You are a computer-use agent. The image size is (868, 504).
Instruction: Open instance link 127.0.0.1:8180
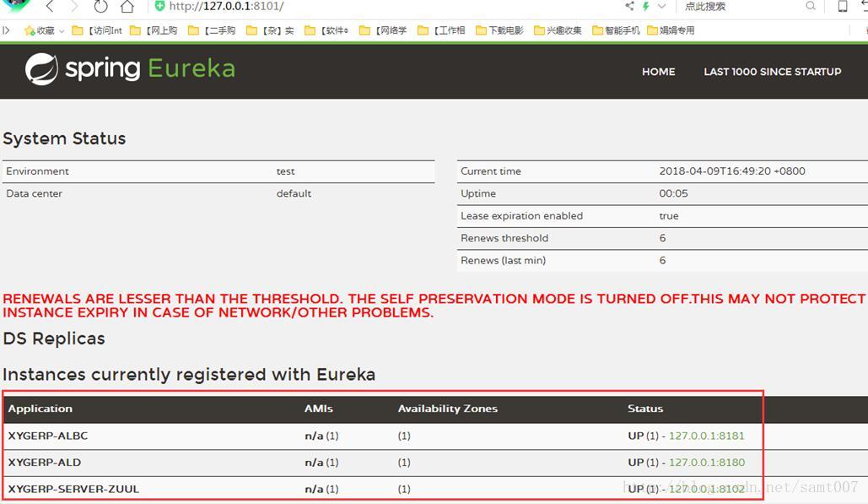click(706, 463)
